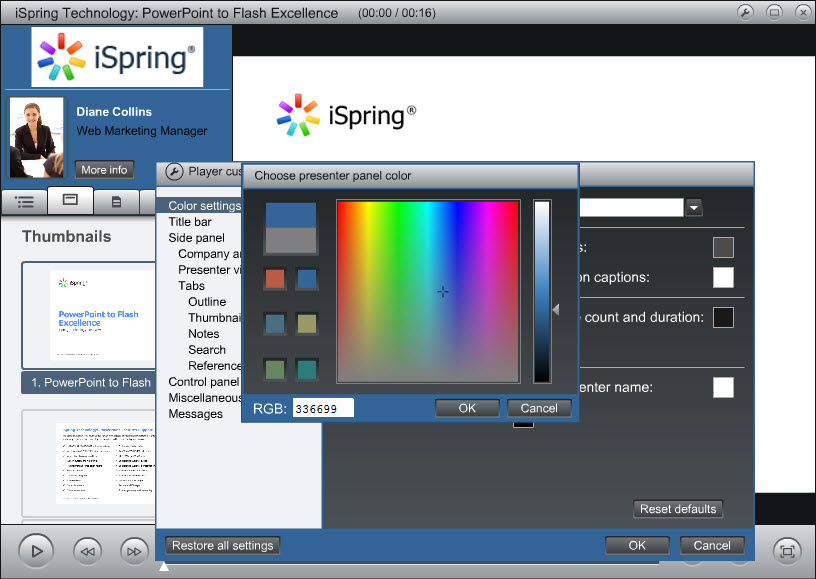Select Color settings in the settings tree
Image resolution: width=816 pixels, height=579 pixels.
click(x=204, y=205)
